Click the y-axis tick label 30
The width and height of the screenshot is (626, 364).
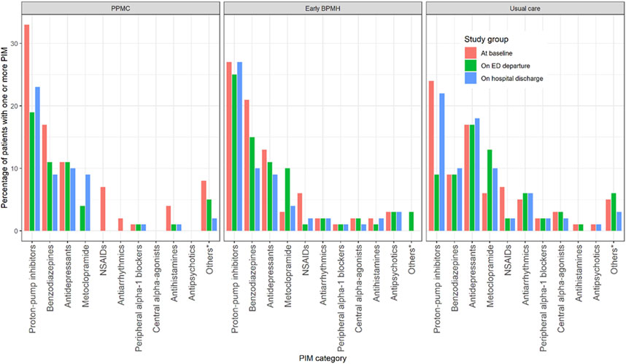pos(14,44)
